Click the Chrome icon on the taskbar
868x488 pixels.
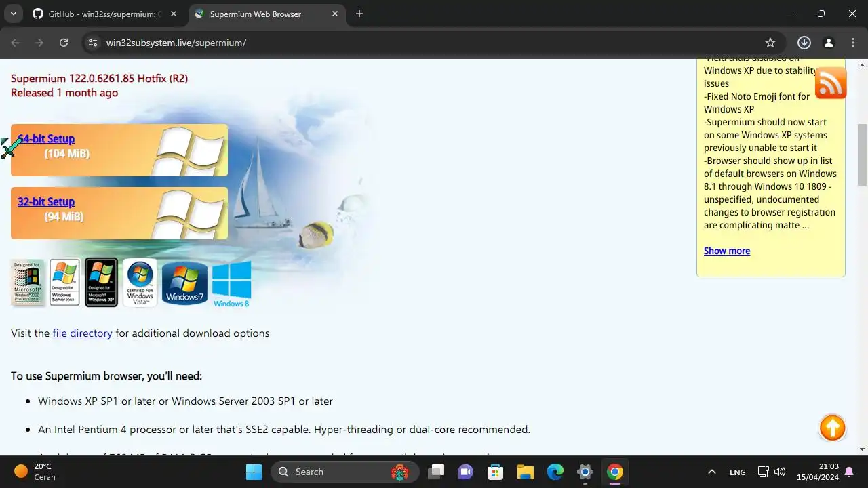615,472
